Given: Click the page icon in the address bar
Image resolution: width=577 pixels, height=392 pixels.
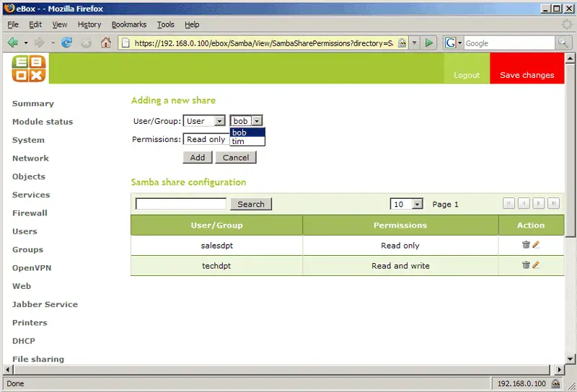Looking at the screenshot, I should (x=125, y=43).
